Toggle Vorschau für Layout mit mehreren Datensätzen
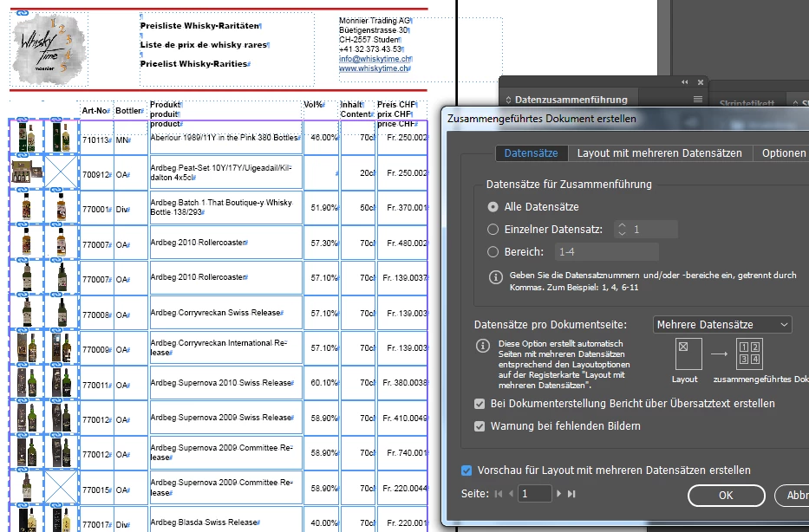Viewport: 809px width, 532px height. pyautogui.click(x=466, y=470)
